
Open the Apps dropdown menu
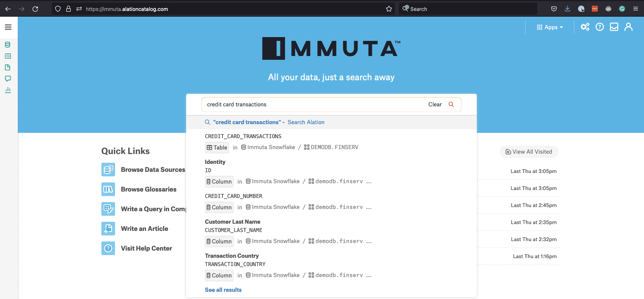pos(550,27)
